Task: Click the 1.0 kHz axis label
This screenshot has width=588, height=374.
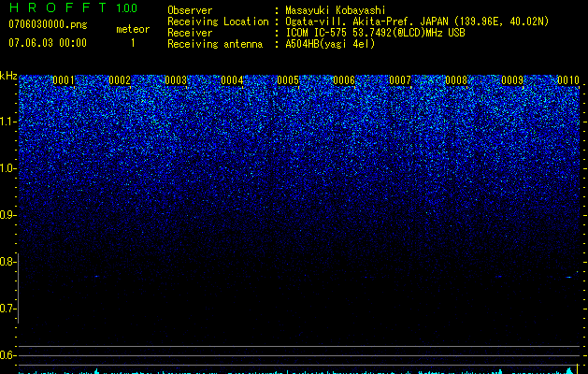Action: (x=7, y=168)
